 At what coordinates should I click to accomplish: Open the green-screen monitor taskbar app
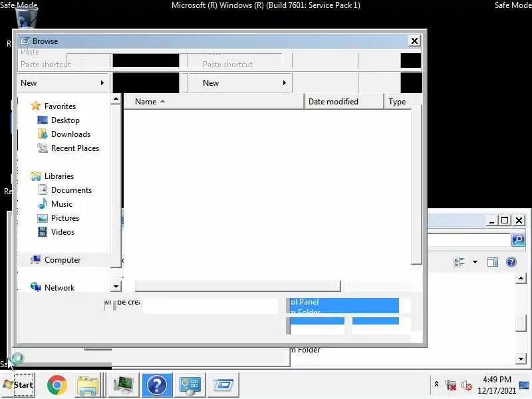click(x=123, y=385)
